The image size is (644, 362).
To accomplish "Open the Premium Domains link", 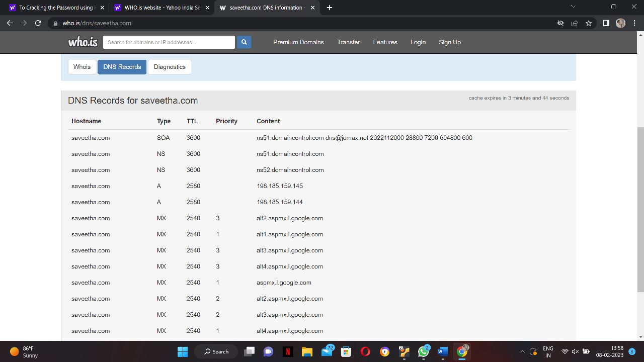I will tap(298, 42).
